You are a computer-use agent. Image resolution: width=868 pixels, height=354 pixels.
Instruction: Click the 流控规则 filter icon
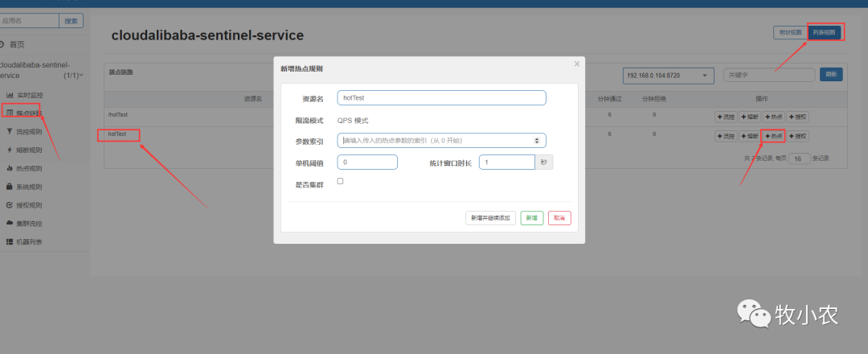pyautogui.click(x=10, y=131)
